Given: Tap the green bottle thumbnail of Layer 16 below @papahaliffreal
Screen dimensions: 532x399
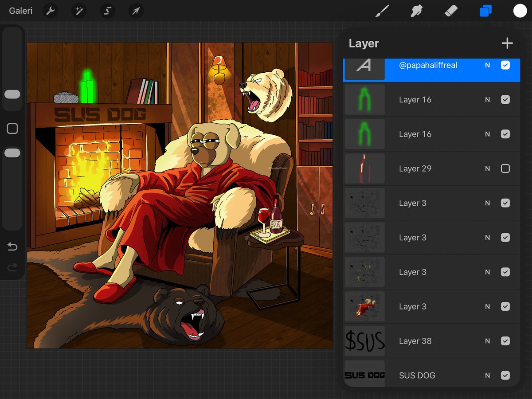Looking at the screenshot, I should [x=364, y=100].
